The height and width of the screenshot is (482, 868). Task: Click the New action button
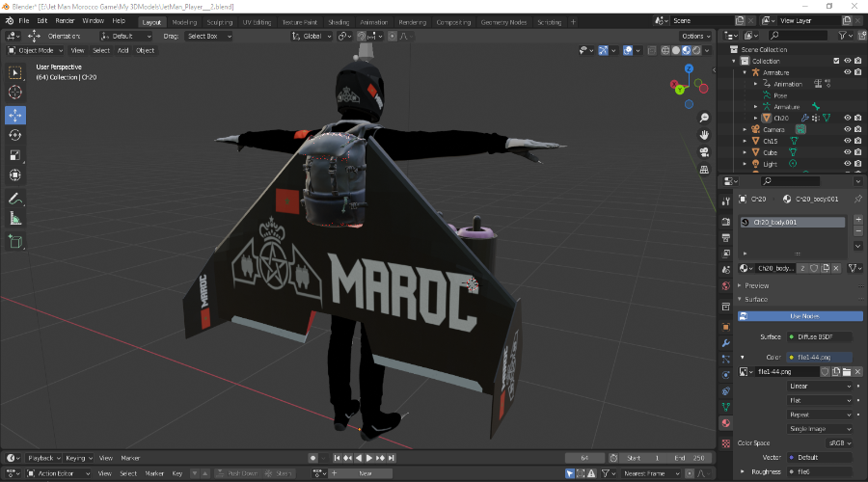point(365,473)
